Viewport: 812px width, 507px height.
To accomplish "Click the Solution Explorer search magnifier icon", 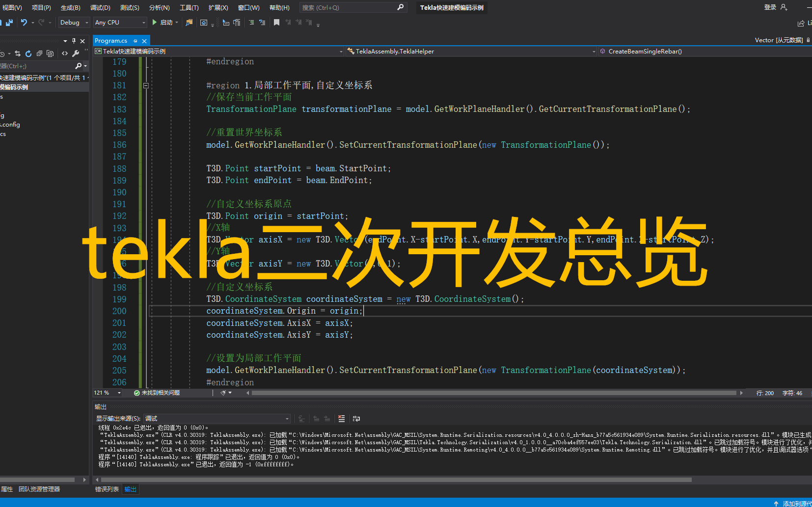I will pos(78,66).
